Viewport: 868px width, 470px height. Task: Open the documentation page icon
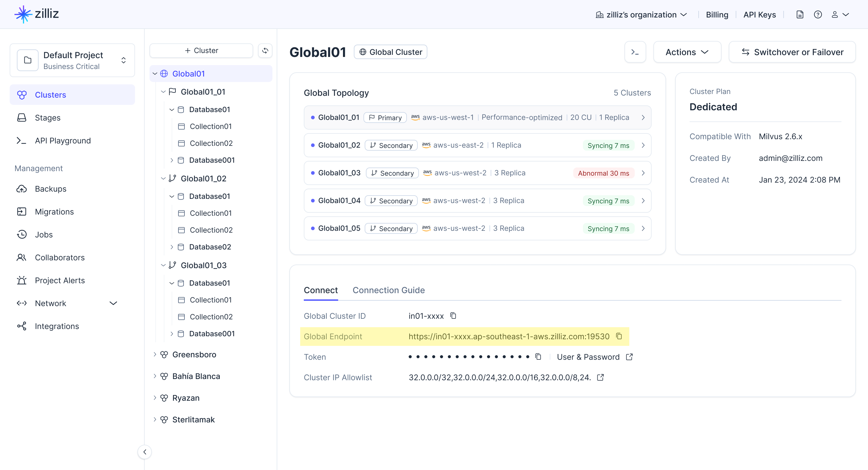(x=800, y=15)
